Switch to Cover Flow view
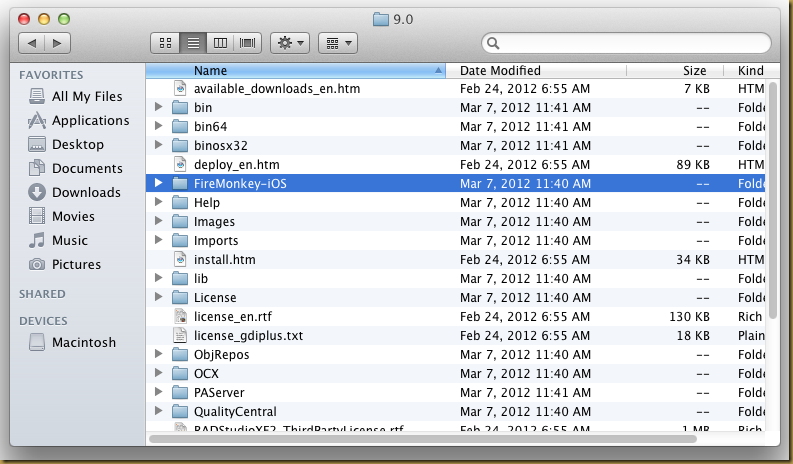The height and width of the screenshot is (464, 793). [247, 43]
